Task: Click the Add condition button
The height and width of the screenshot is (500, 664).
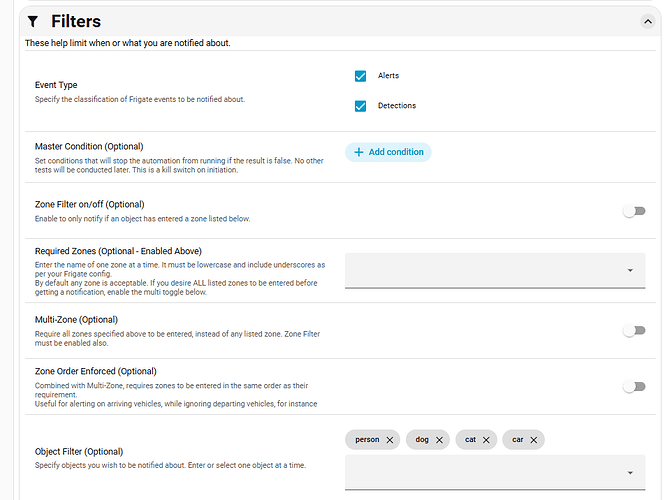Action: point(388,152)
